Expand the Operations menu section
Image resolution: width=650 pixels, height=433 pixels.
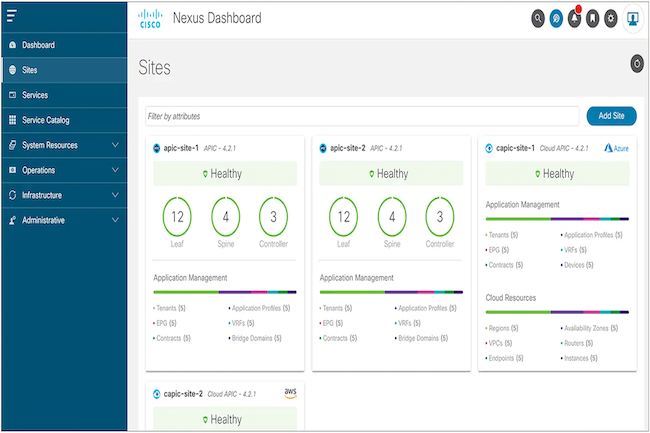click(116, 170)
